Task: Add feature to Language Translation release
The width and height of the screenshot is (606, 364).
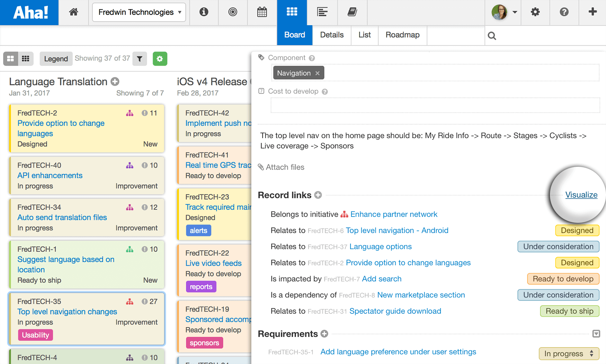Action: coord(115,82)
